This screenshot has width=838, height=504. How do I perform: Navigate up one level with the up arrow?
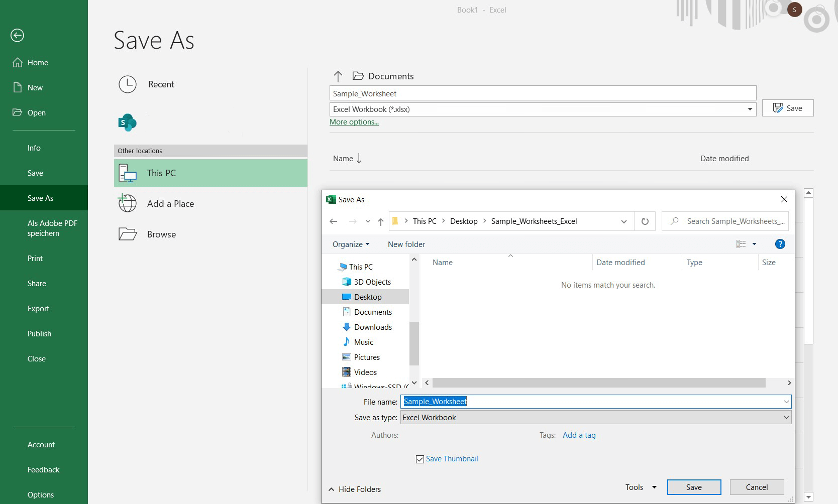pyautogui.click(x=381, y=221)
